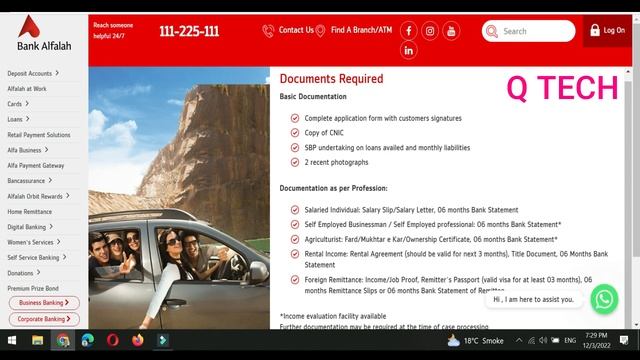
Task: Click the taskbar clock showing 7:29 PM
Action: pos(596,340)
